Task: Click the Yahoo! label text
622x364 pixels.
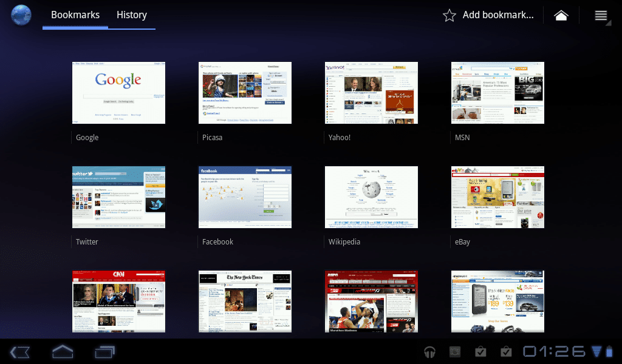Action: pos(340,138)
